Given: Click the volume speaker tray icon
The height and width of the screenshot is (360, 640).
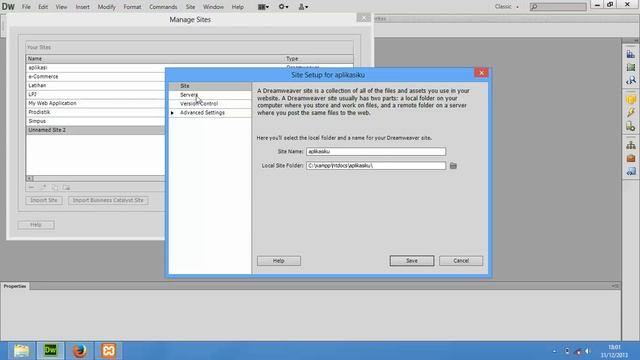Looking at the screenshot, I should 587,351.
